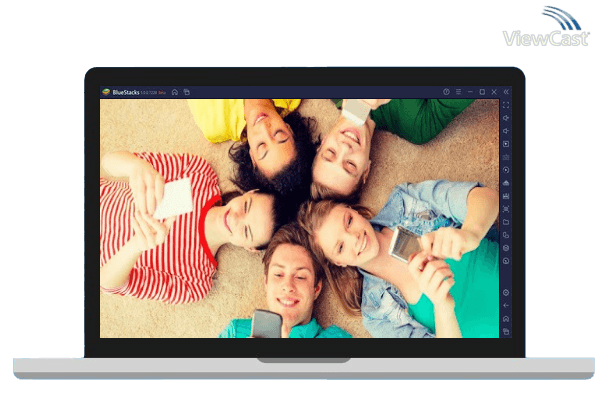Open the BlueStacks home tab icon
Viewport: 602px width, 414px height.
(x=175, y=92)
